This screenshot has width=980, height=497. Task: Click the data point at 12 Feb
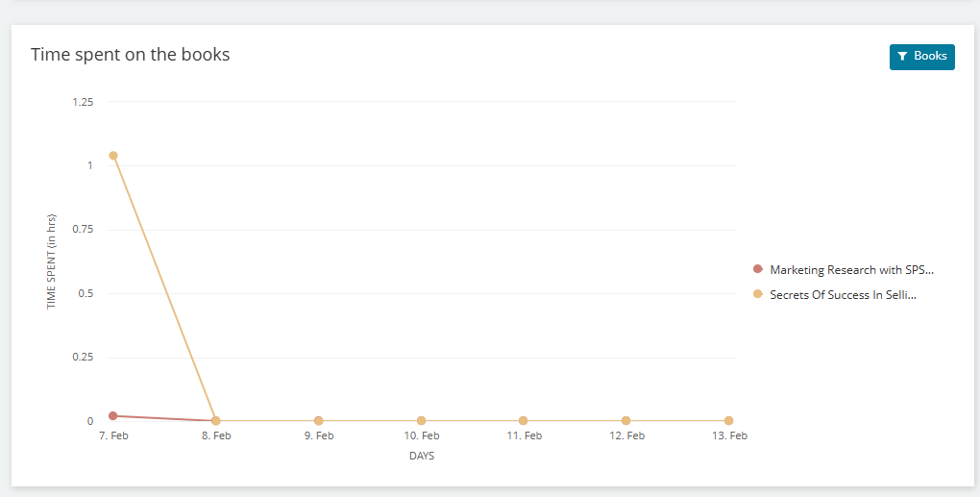pos(625,421)
